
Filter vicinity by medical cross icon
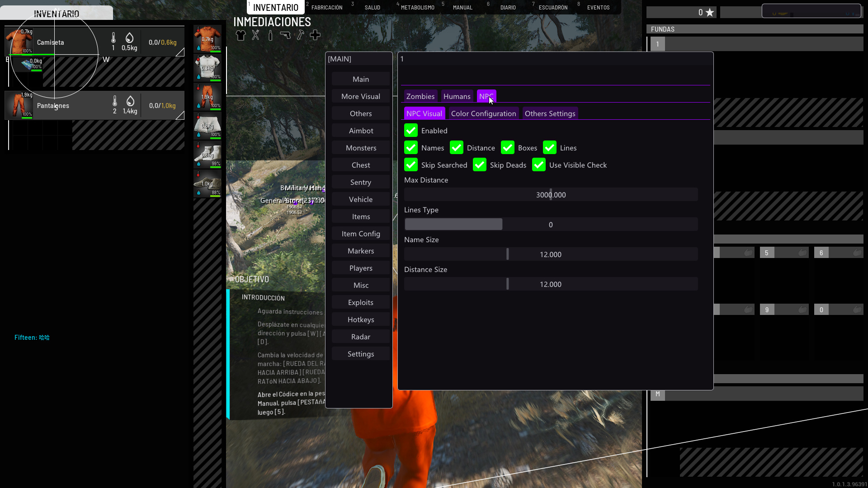(x=315, y=35)
